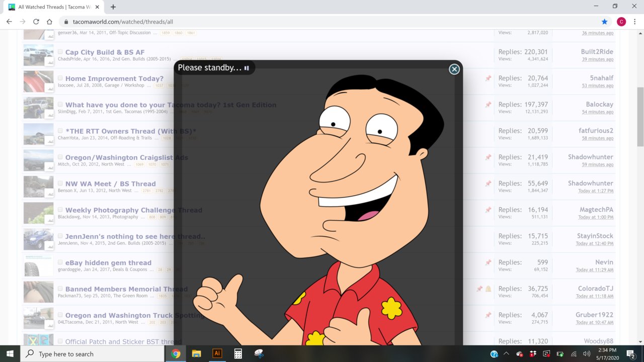Open the Windows notification center

point(631,354)
